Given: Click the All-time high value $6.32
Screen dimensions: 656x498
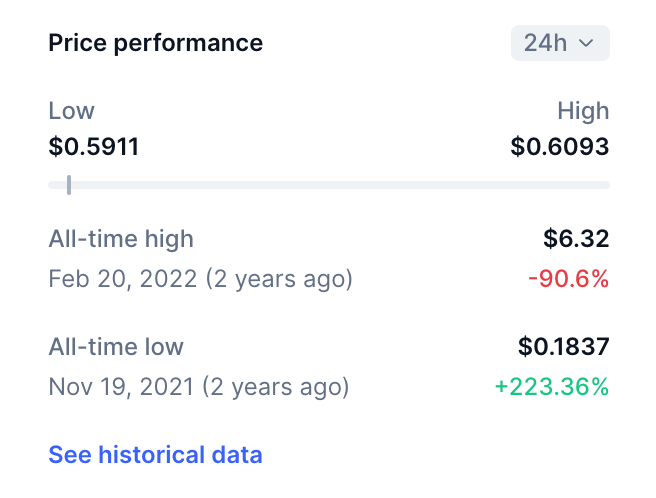Looking at the screenshot, I should (576, 239).
